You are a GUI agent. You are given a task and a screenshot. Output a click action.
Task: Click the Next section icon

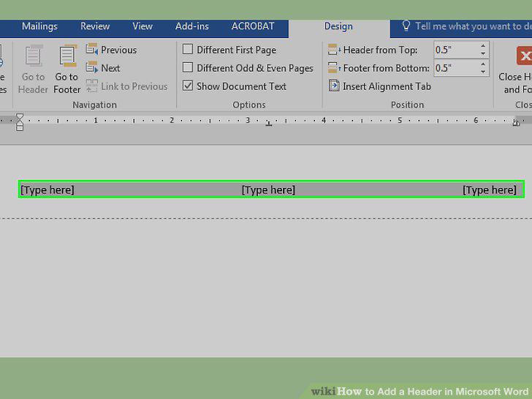pyautogui.click(x=92, y=67)
